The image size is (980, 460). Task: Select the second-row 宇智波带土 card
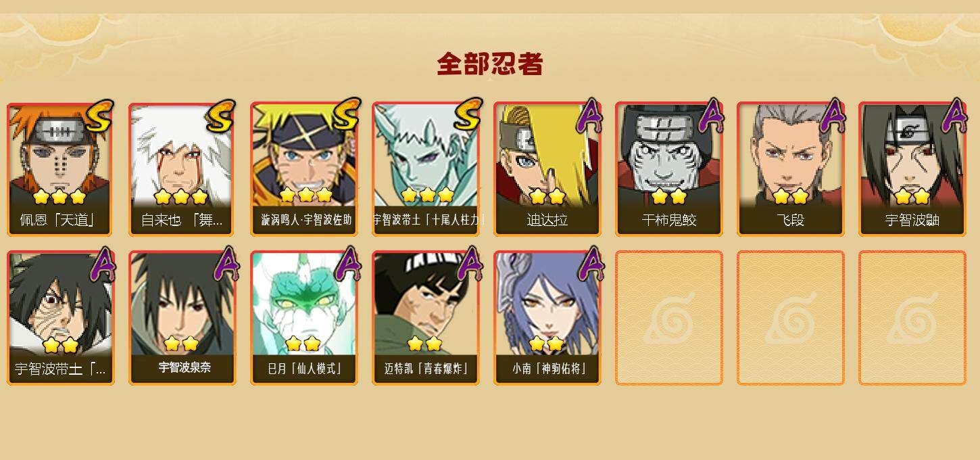[x=61, y=318]
